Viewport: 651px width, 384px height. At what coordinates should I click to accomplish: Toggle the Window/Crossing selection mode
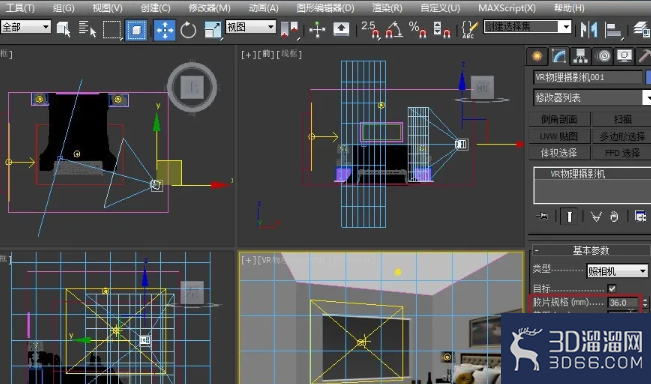137,30
